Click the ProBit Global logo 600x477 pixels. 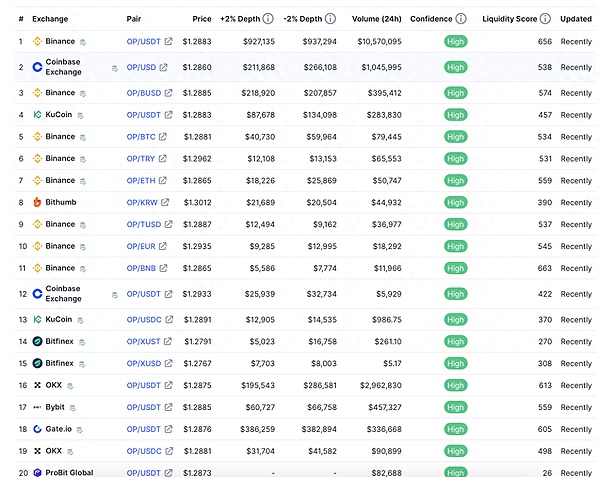(38, 472)
